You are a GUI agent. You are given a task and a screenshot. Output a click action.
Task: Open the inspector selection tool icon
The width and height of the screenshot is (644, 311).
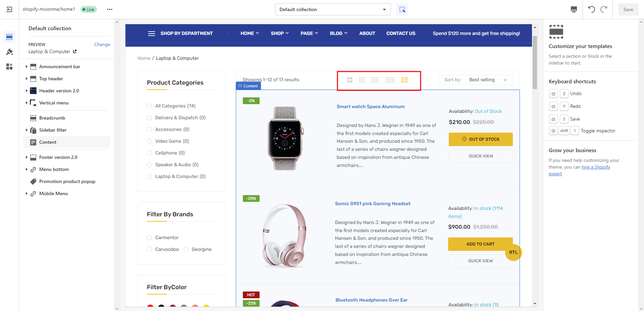click(402, 9)
